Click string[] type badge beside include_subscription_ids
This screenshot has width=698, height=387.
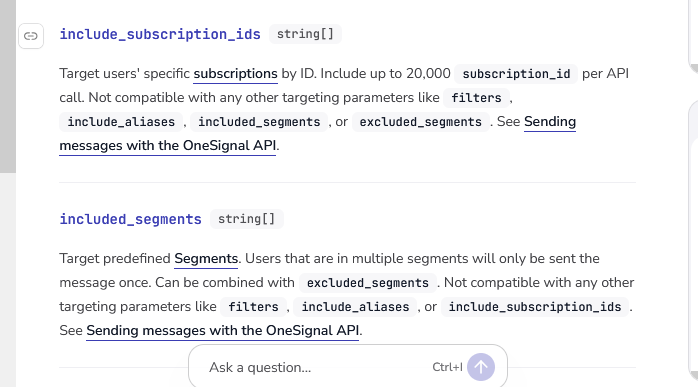[305, 34]
